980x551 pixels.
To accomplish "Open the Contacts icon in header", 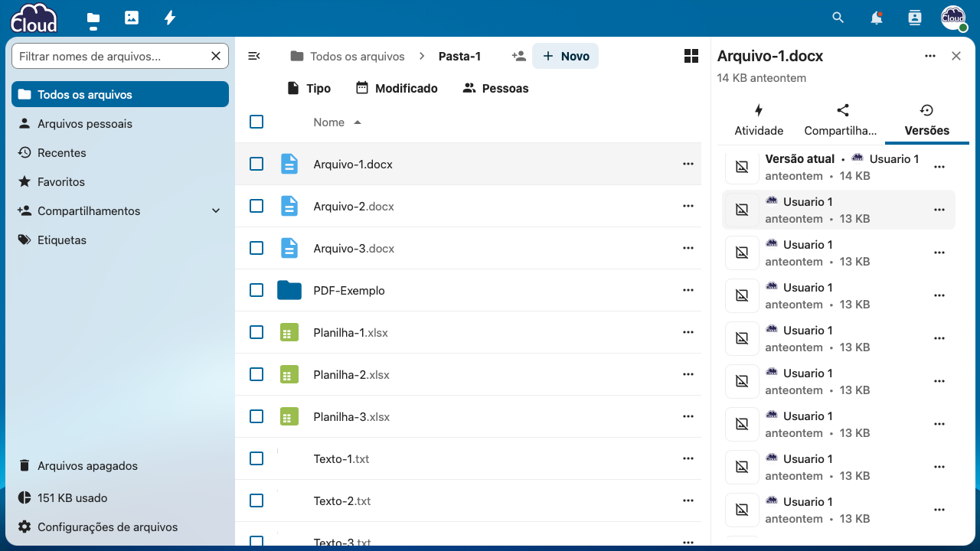I will click(x=915, y=18).
